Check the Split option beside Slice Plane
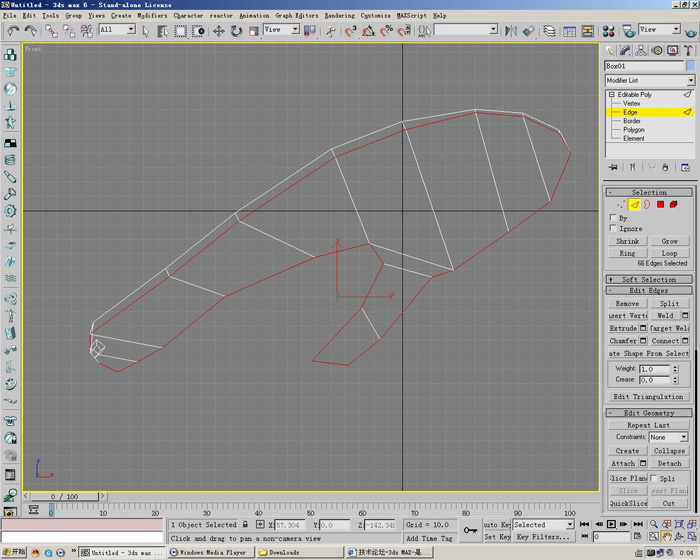Viewport: 700px width, 560px height. pyautogui.click(x=656, y=479)
